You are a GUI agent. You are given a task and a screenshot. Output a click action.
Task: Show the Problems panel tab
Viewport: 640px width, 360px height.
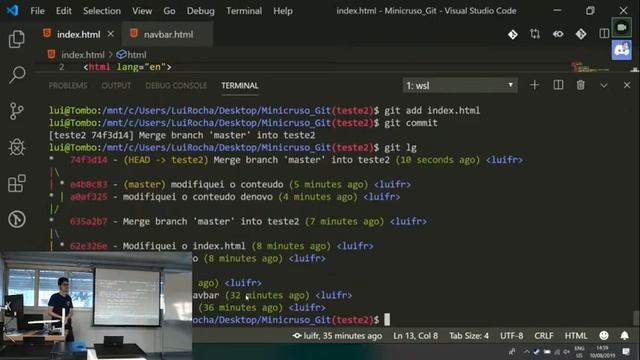click(x=68, y=85)
